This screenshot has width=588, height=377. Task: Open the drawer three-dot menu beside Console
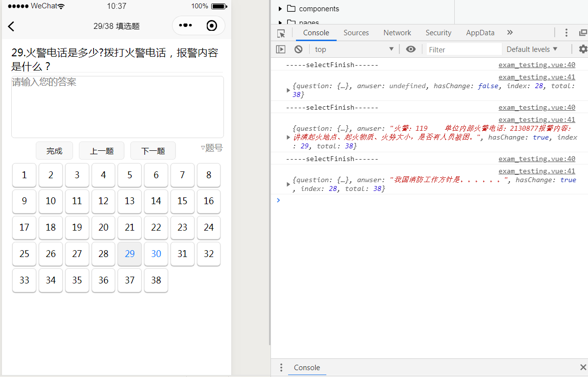pos(281,368)
